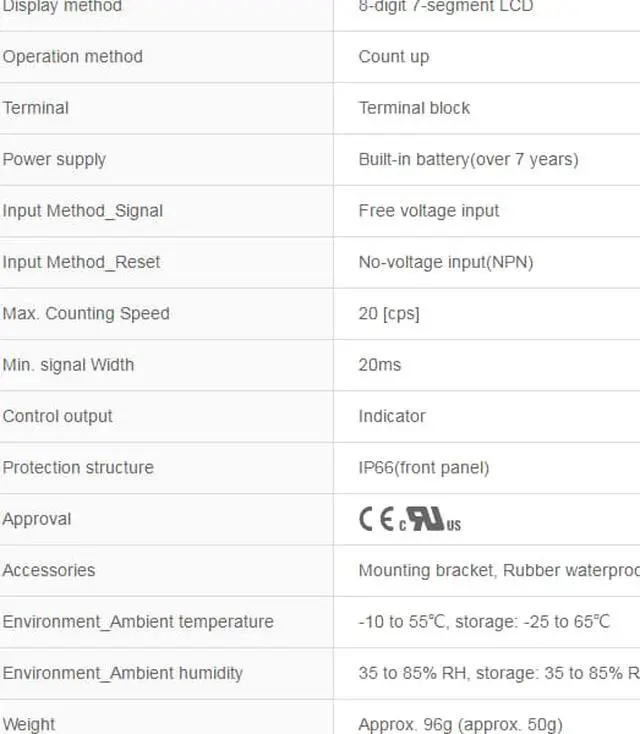The image size is (640, 734).
Task: Click the No-voltage input(NPN) value
Action: pos(446,262)
